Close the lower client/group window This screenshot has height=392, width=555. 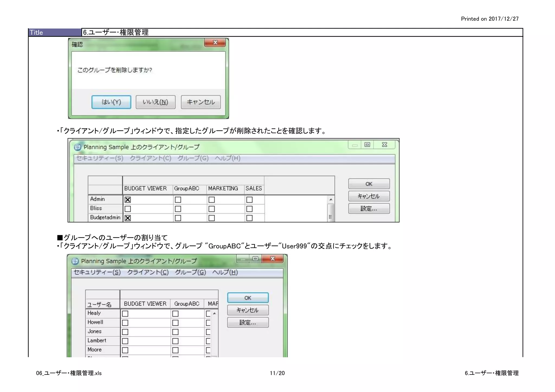pos(273,259)
